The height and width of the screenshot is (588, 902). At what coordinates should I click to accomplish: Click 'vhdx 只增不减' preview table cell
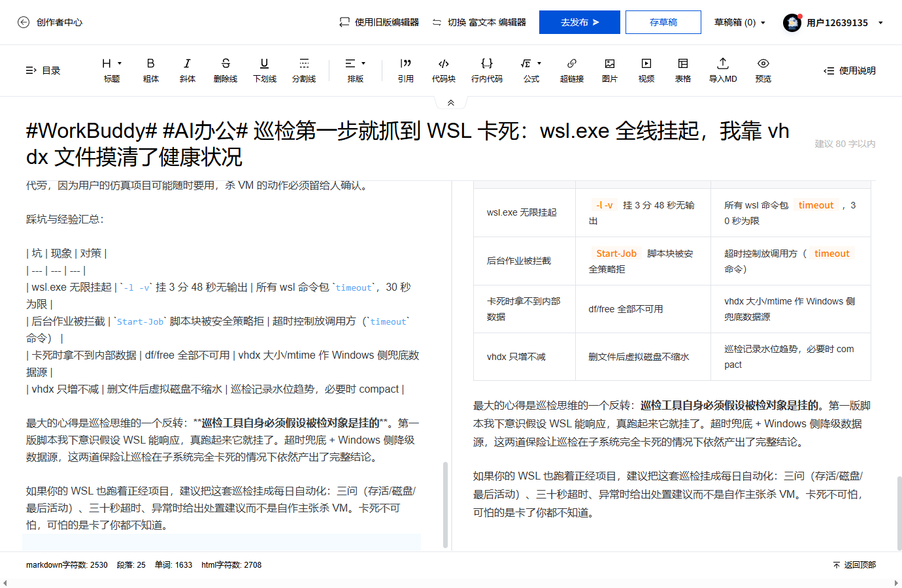[524, 357]
